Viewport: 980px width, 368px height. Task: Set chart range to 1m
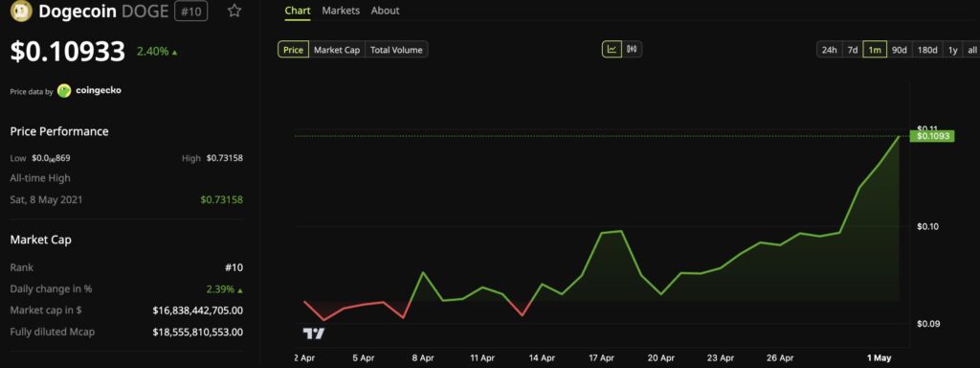(875, 50)
